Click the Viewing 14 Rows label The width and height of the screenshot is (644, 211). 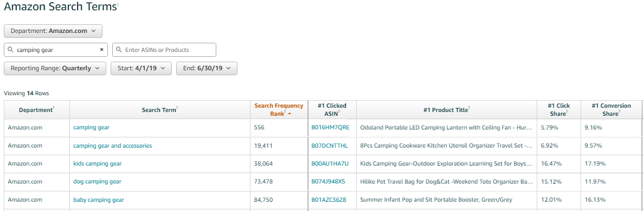pyautogui.click(x=26, y=94)
